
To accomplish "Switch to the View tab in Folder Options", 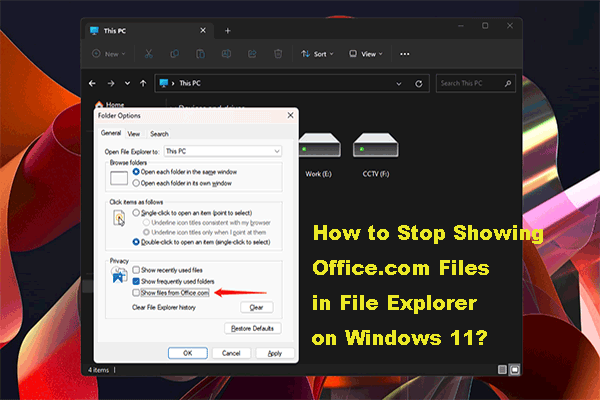I will coord(134,134).
